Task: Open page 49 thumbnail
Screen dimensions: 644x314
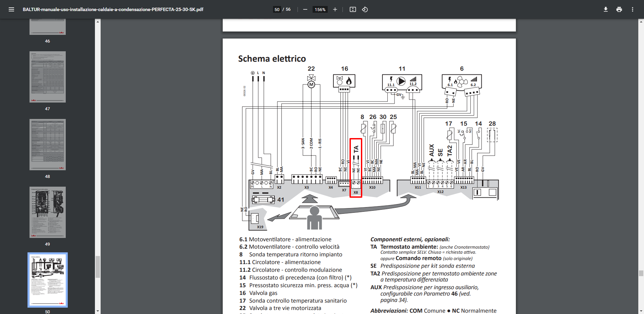Action: point(48,212)
